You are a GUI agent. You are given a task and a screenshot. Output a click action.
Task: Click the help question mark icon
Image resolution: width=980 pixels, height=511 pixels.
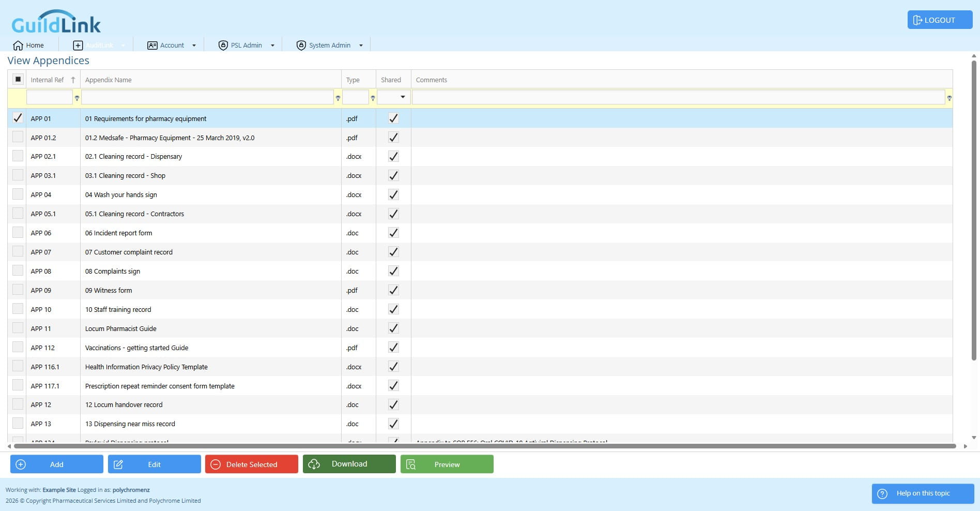click(x=883, y=493)
